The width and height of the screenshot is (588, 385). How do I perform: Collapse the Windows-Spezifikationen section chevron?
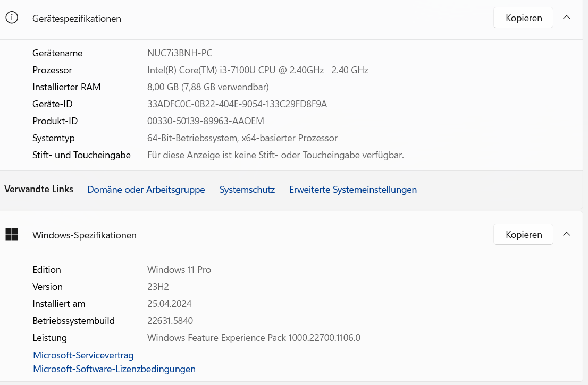567,234
